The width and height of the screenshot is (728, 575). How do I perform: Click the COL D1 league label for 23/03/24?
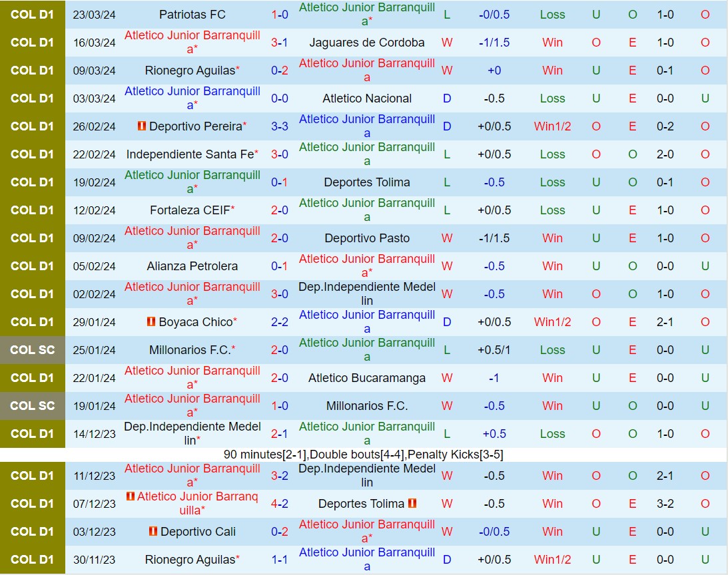pyautogui.click(x=33, y=15)
